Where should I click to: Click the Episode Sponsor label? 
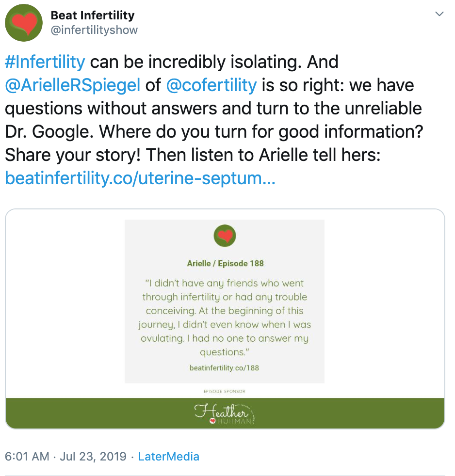(225, 391)
